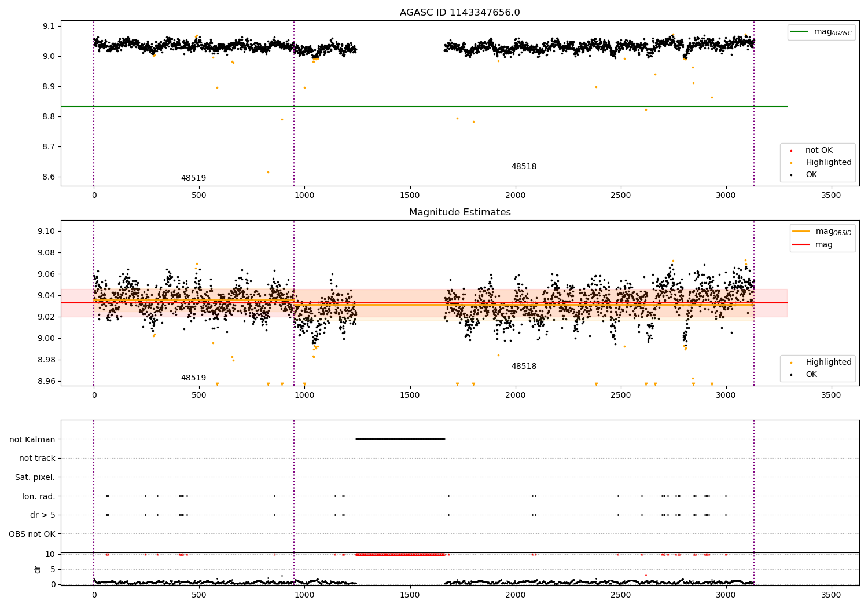Click green line sample in mag AGASC legend
Image resolution: width=868 pixels, height=608 pixels.
[800, 32]
